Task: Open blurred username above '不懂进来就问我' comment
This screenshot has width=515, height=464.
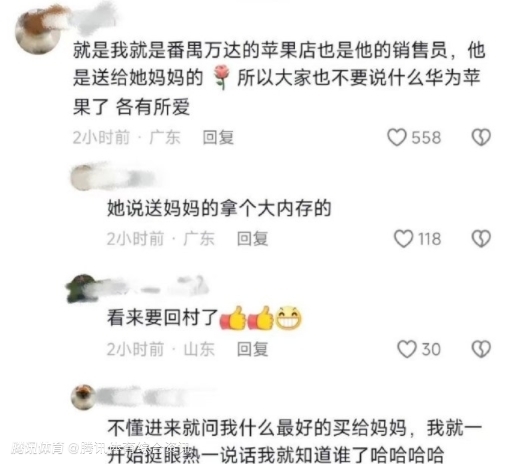Action: (x=155, y=397)
